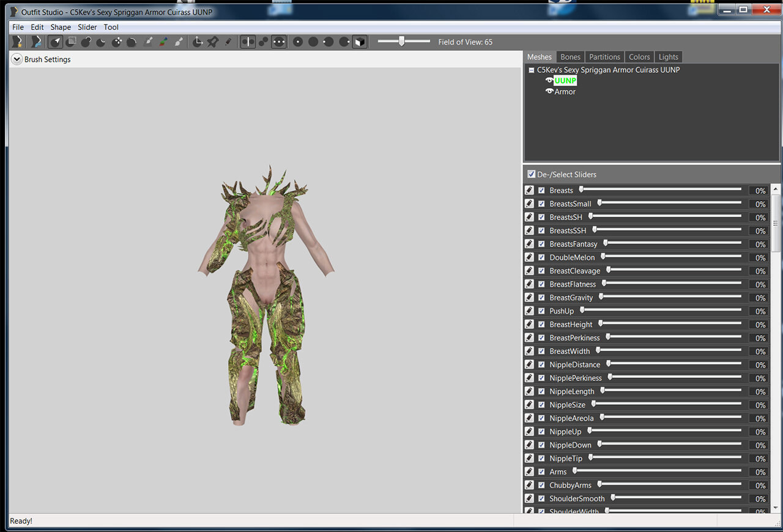Click the edit pencil for PushUp slider

click(x=530, y=311)
